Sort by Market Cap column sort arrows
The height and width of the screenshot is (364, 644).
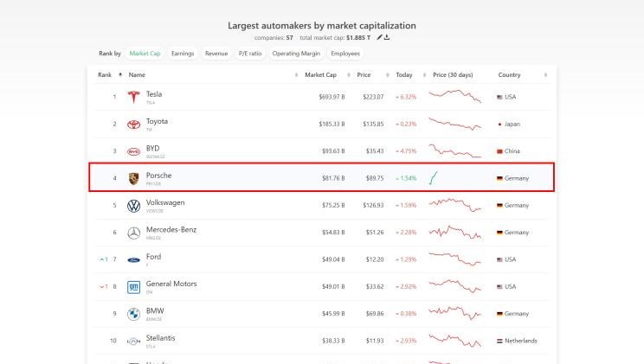pyautogui.click(x=349, y=74)
